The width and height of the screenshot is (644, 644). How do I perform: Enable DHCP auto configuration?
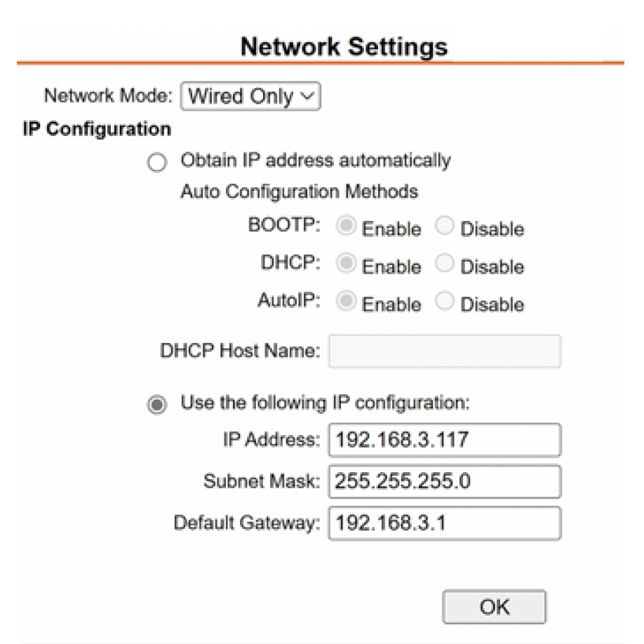click(x=344, y=265)
